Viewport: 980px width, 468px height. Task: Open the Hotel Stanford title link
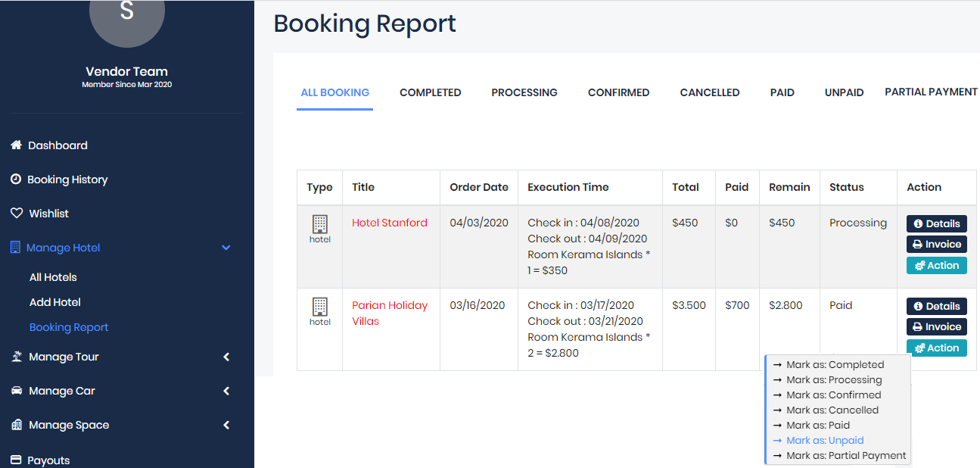point(390,223)
